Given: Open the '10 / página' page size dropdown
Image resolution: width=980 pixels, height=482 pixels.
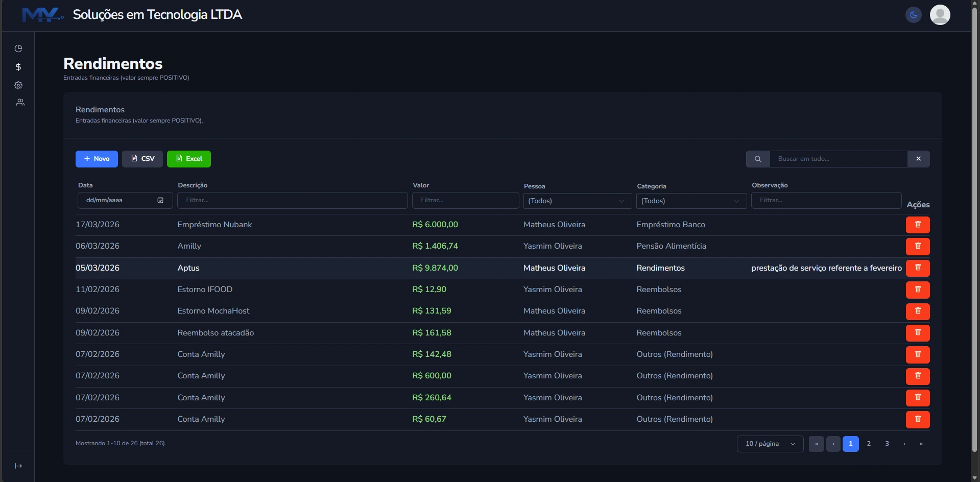Looking at the screenshot, I should coord(770,444).
